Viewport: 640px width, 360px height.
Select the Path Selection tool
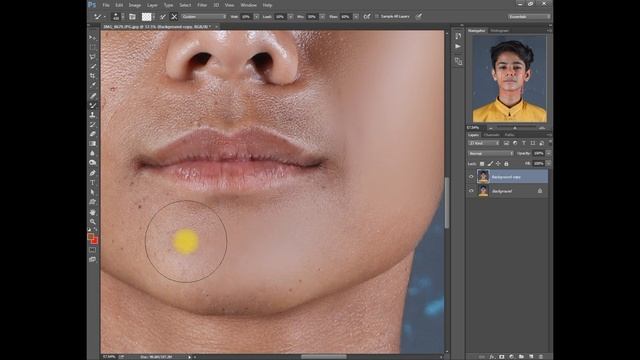pyautogui.click(x=93, y=192)
